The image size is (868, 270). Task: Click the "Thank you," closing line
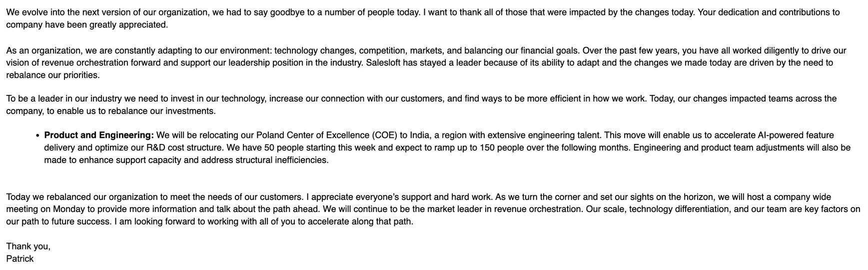[x=28, y=246]
